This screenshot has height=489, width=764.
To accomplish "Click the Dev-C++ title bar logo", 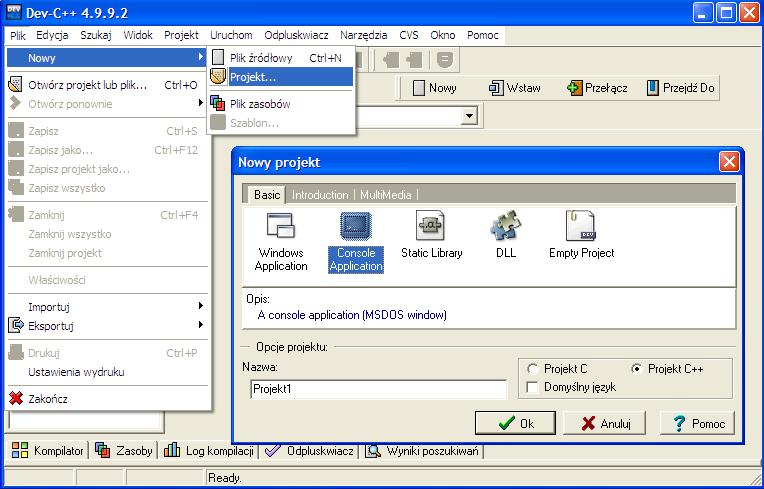I will pos(14,12).
